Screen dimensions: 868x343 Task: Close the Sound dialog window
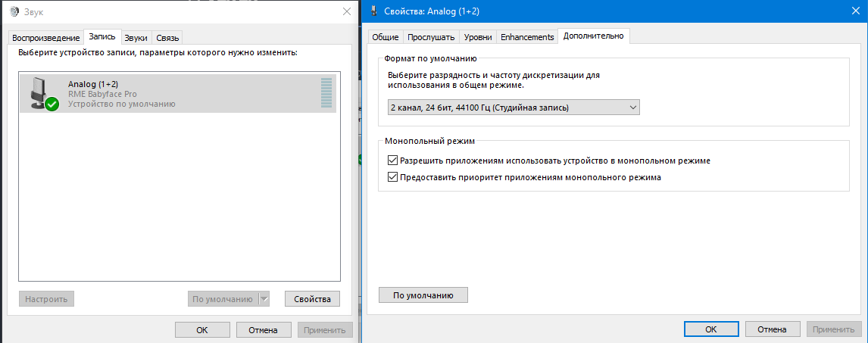click(346, 11)
